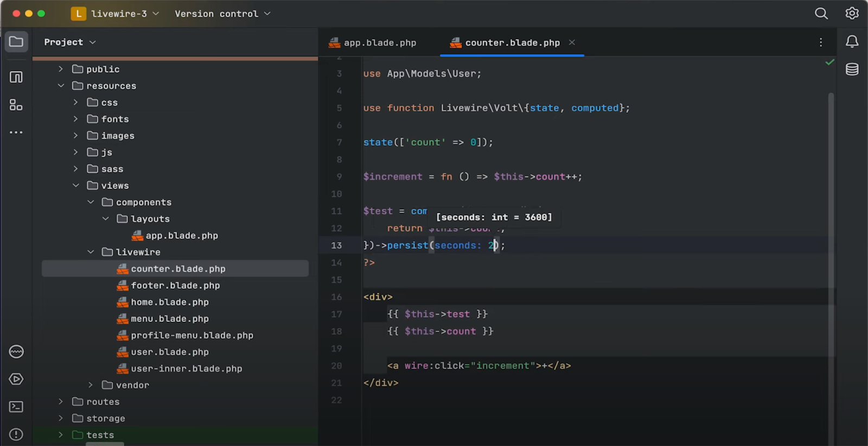Open the Structure tool window icon
This screenshot has width=868, height=446.
pos(16,105)
